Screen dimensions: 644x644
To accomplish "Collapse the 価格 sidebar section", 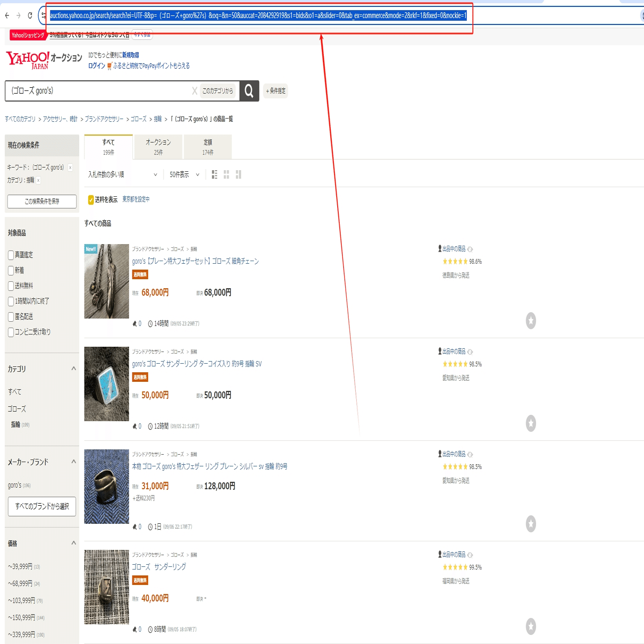I will [73, 543].
